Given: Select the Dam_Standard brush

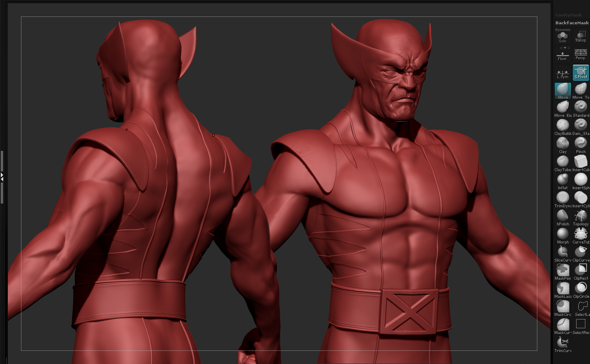Looking at the screenshot, I should (x=581, y=127).
